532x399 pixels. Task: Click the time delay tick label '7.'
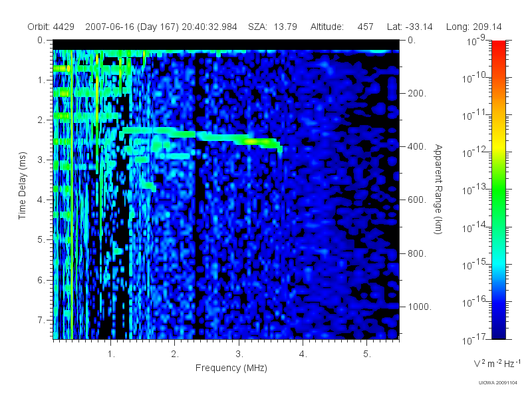(41, 320)
